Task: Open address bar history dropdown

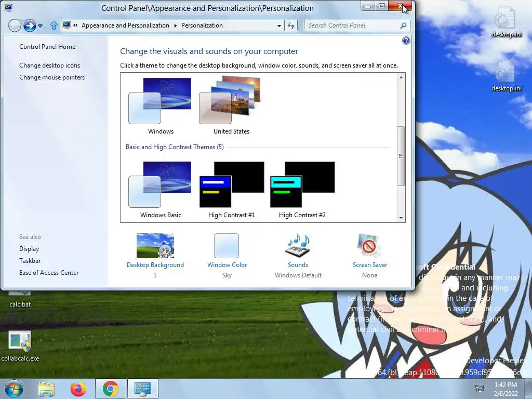Action: (279, 26)
